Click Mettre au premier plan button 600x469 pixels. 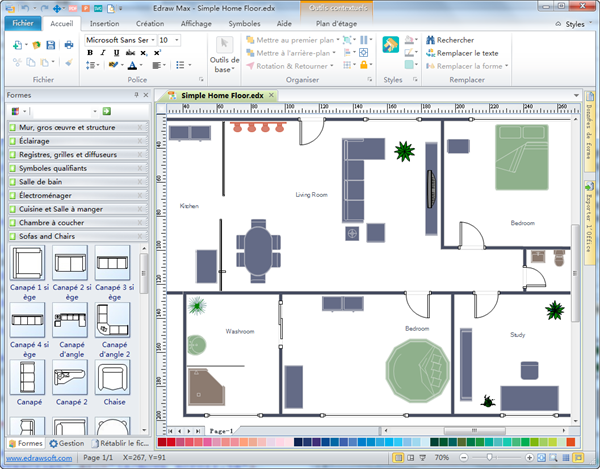point(290,40)
